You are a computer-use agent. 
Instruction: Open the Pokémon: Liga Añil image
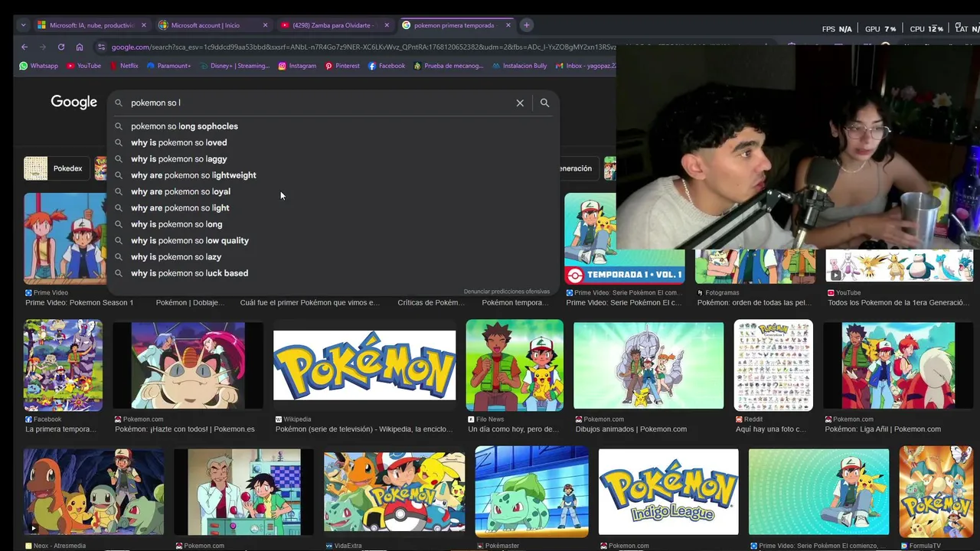tap(898, 365)
